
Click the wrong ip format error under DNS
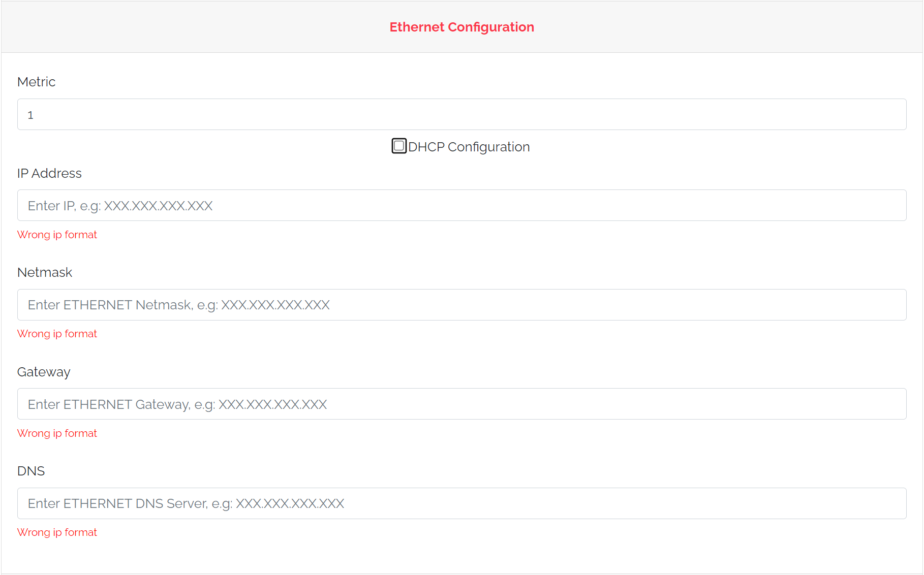(x=57, y=532)
